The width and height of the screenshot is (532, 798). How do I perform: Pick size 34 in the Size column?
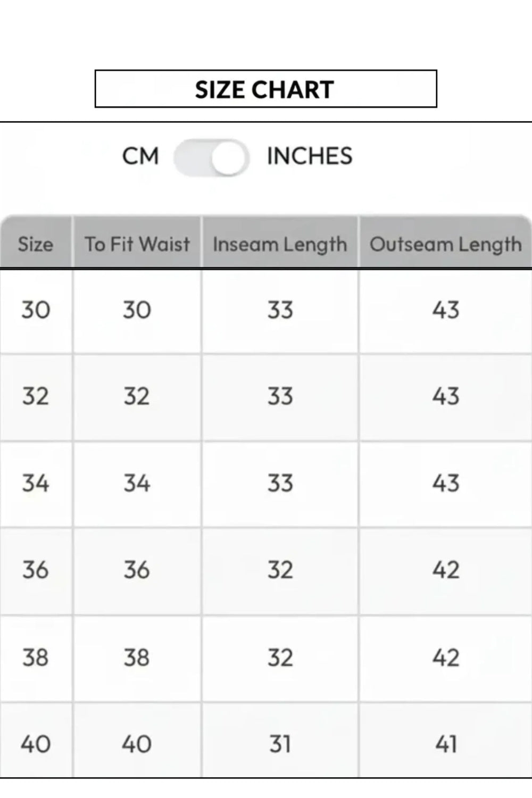[x=36, y=484]
